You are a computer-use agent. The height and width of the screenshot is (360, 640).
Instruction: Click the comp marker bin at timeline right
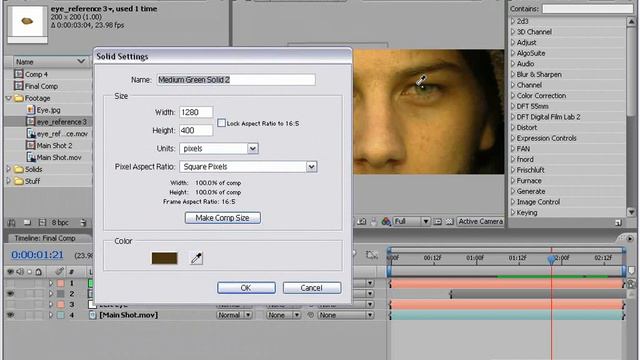(631, 271)
